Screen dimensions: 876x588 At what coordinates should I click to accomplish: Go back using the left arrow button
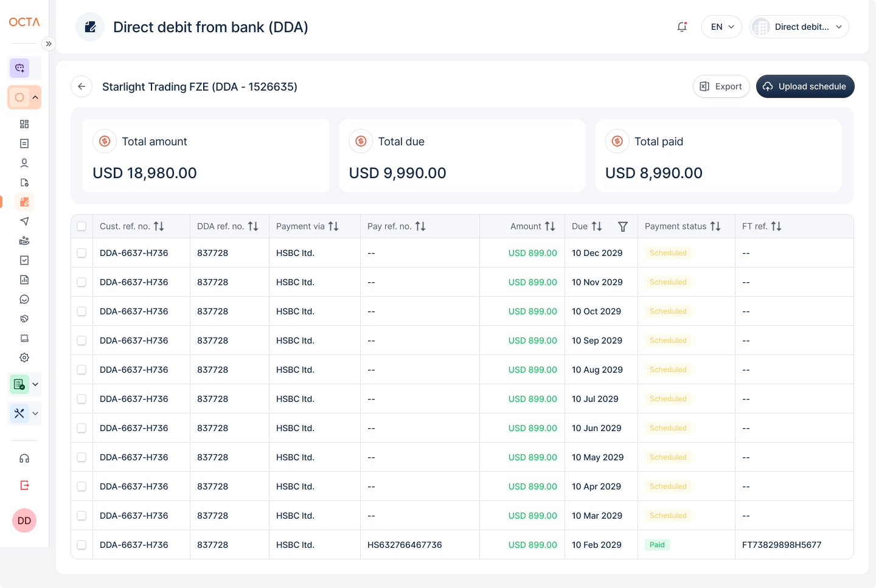click(x=82, y=86)
